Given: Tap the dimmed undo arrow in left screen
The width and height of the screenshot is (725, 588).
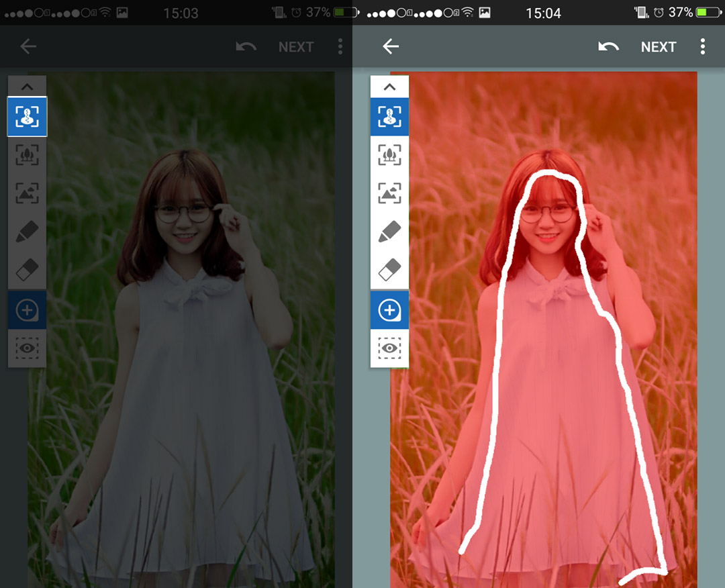Looking at the screenshot, I should (246, 46).
